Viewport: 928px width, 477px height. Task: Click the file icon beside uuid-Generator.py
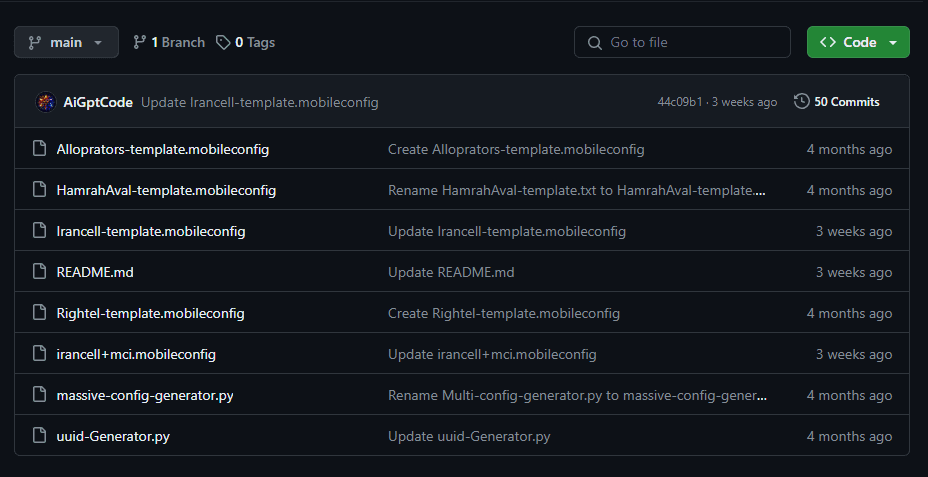(40, 437)
